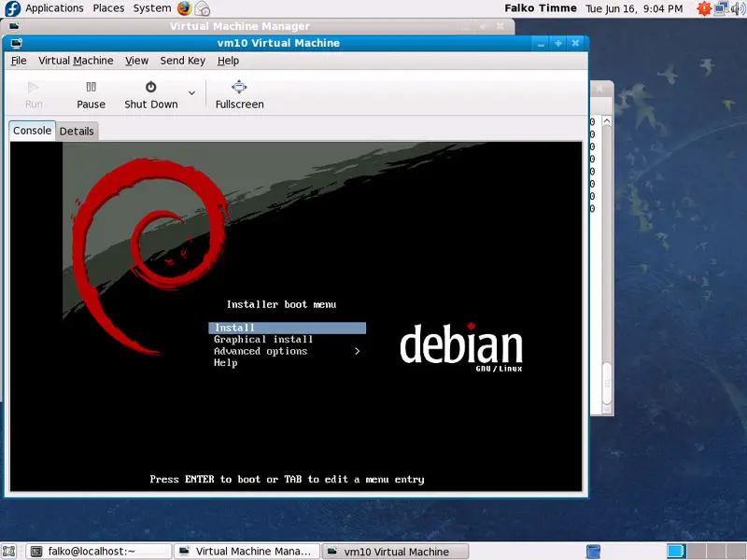747x560 pixels.
Task: Open the Places menu
Action: 108,8
